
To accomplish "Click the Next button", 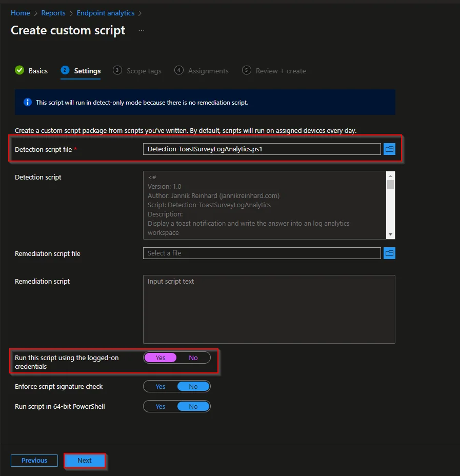I will 84,461.
